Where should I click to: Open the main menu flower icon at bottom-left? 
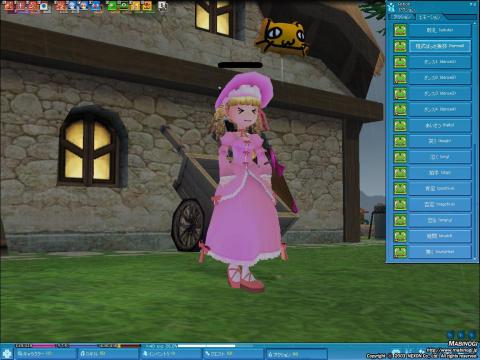point(6,354)
